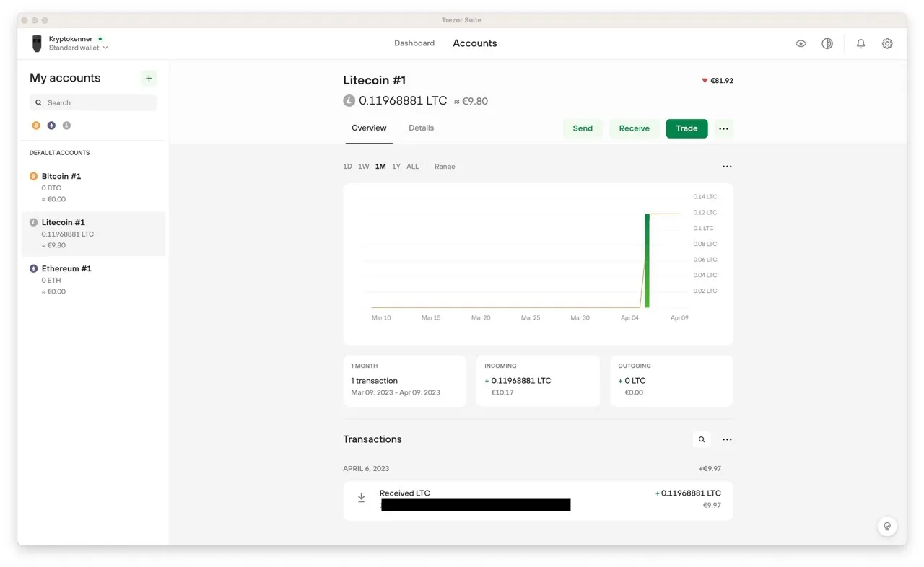Open notifications bell

(x=860, y=43)
